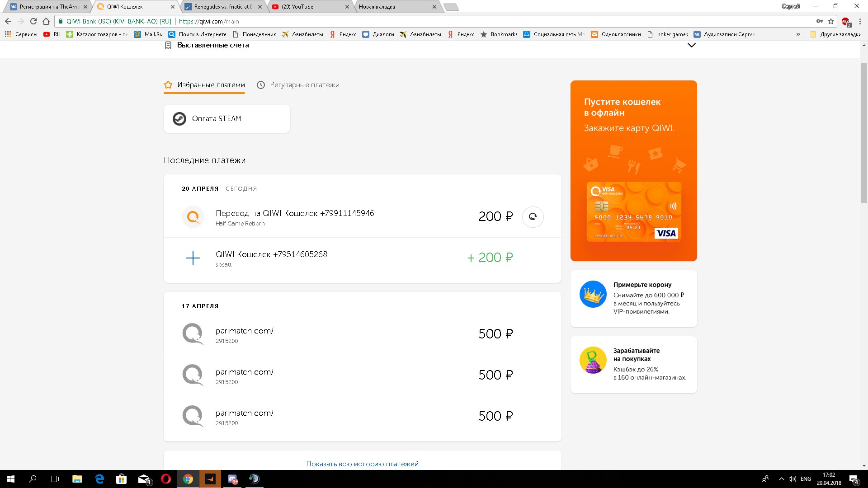868x488 pixels.
Task: Click the browser reload page icon
Action: [33, 21]
